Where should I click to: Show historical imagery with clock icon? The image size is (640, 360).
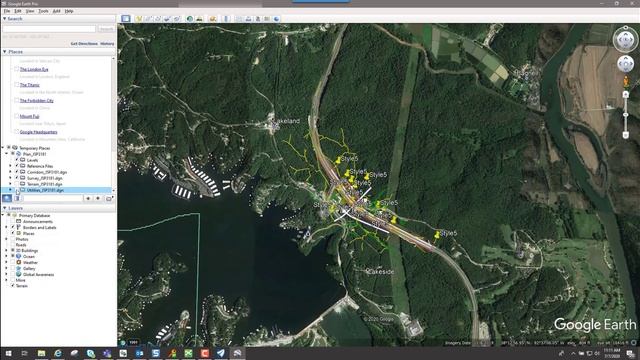(190, 19)
